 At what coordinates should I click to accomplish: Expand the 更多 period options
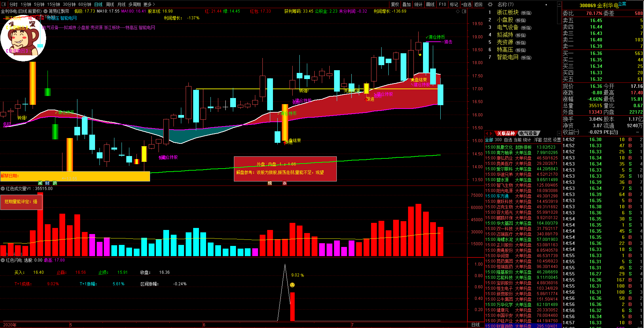pos(149,4)
